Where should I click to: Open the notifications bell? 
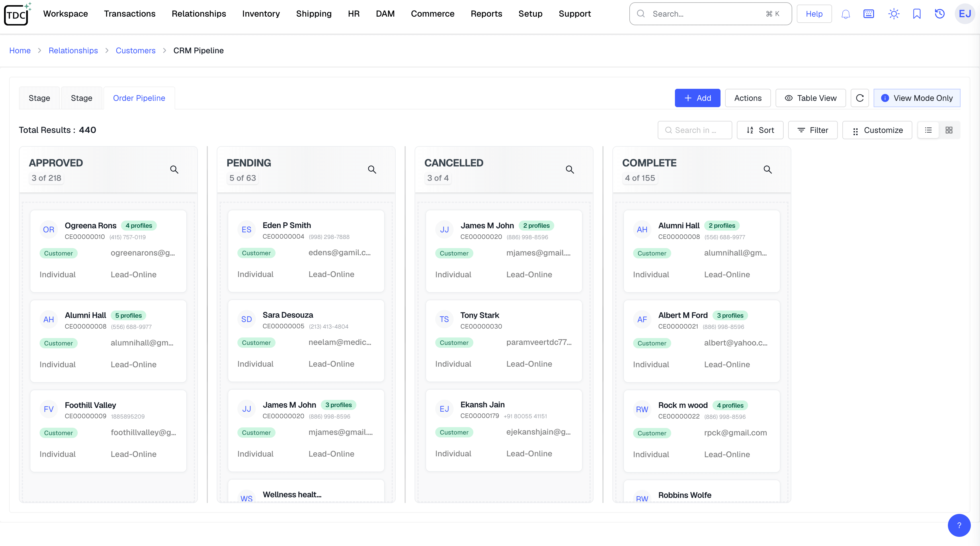845,14
